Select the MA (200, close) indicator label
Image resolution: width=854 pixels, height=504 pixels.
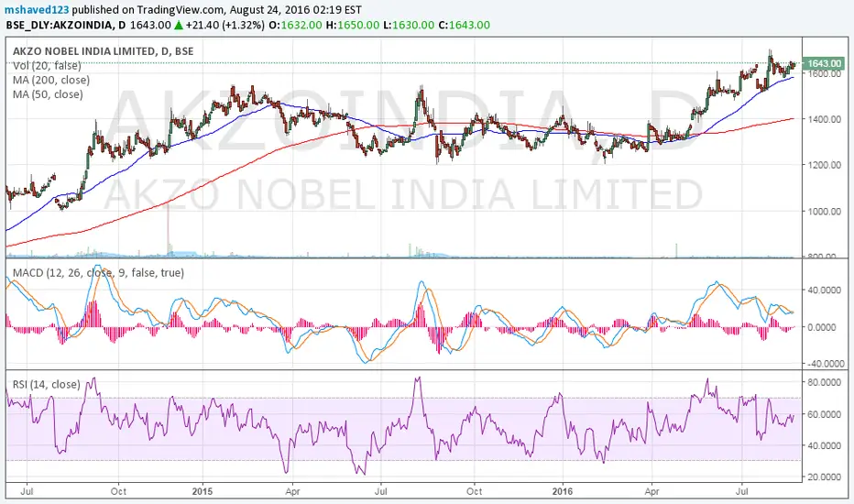click(51, 80)
